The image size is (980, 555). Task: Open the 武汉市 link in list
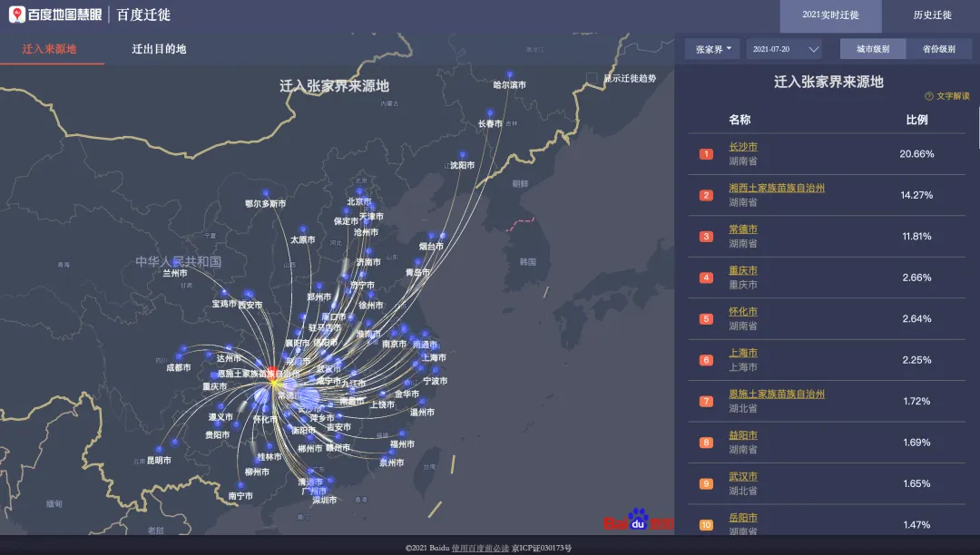click(742, 476)
